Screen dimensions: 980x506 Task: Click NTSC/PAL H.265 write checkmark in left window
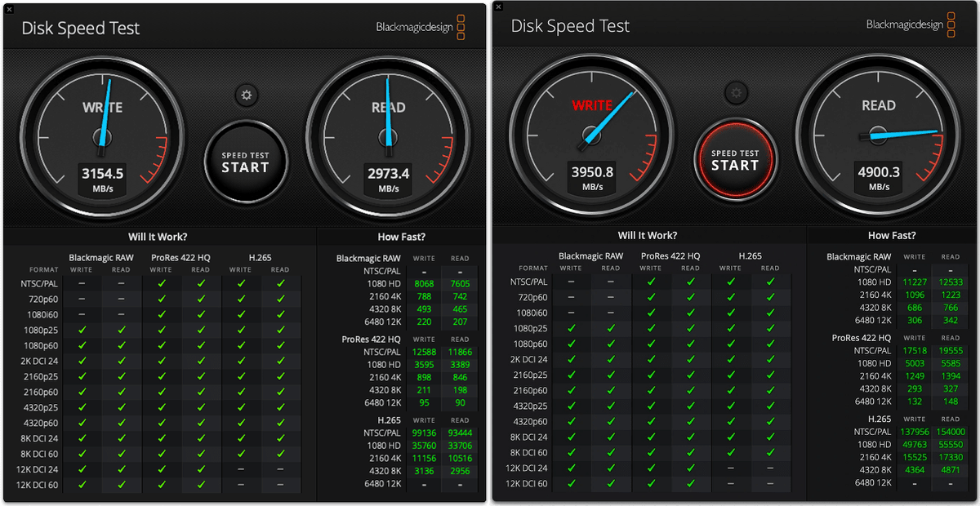pos(241,283)
